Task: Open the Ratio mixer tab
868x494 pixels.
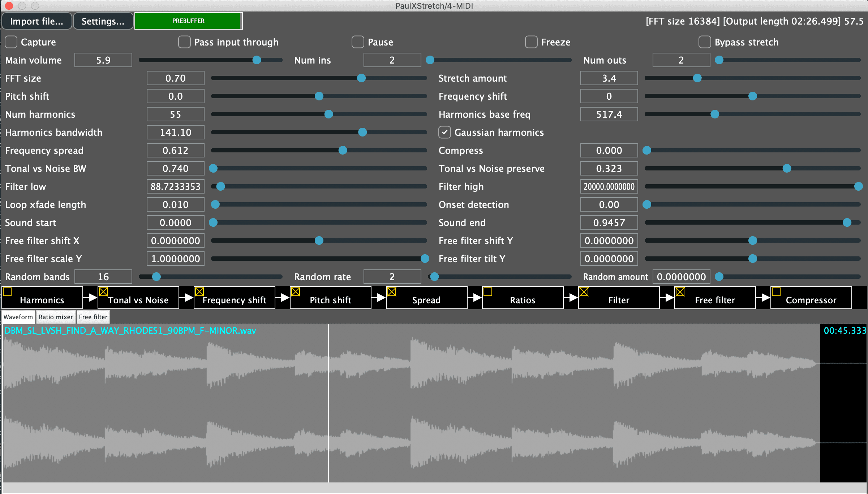Action: (56, 317)
